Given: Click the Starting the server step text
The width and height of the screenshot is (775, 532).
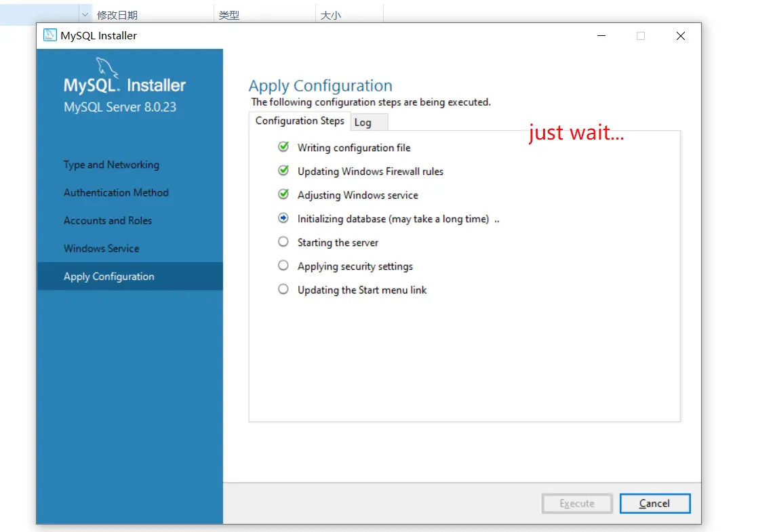Looking at the screenshot, I should (338, 243).
